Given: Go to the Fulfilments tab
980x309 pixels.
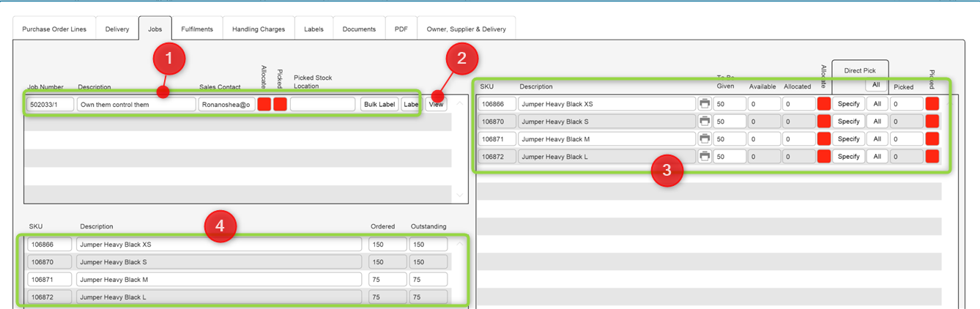Looking at the screenshot, I should click(x=198, y=29).
